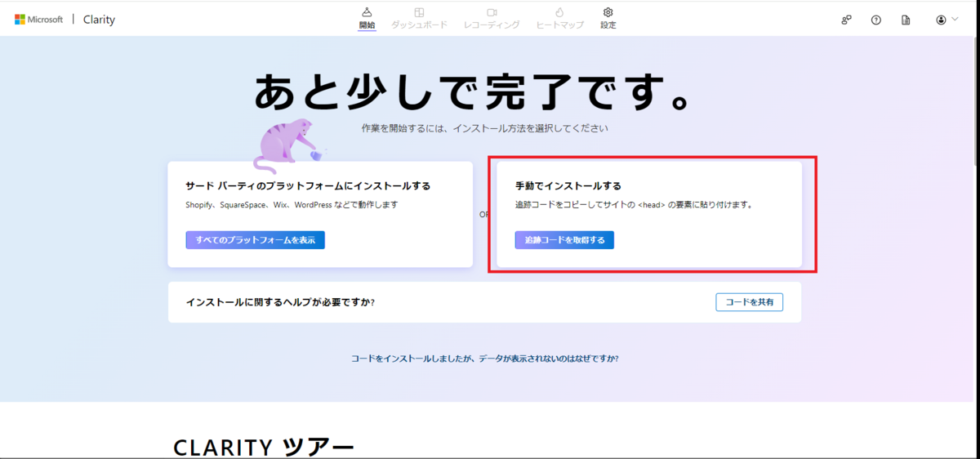Click 追跡コードを取得する button
980x459 pixels.
564,240
